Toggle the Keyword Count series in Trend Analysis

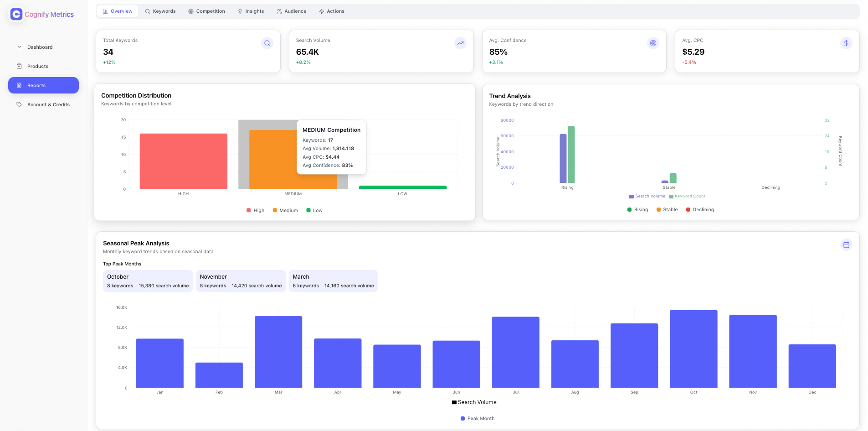coord(687,196)
